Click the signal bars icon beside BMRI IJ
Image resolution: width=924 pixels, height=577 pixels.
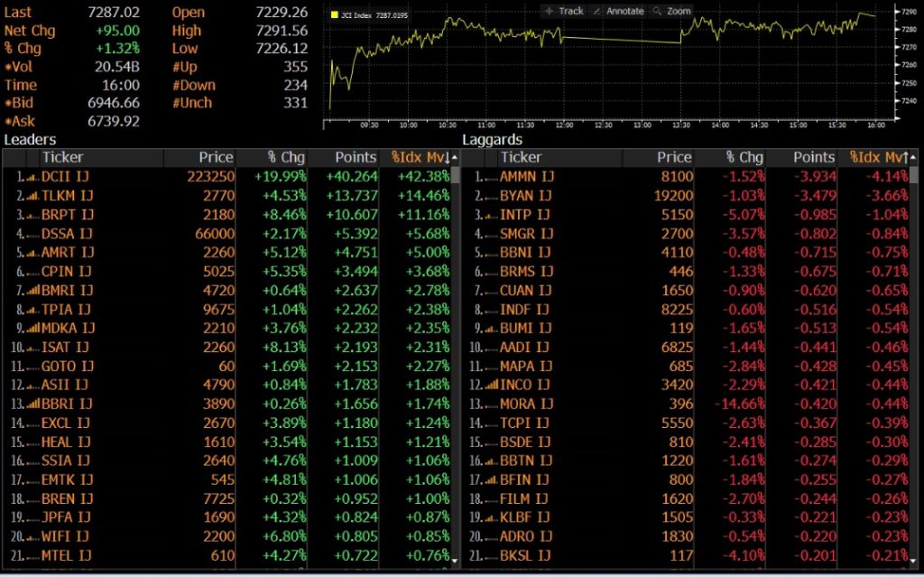click(x=32, y=290)
